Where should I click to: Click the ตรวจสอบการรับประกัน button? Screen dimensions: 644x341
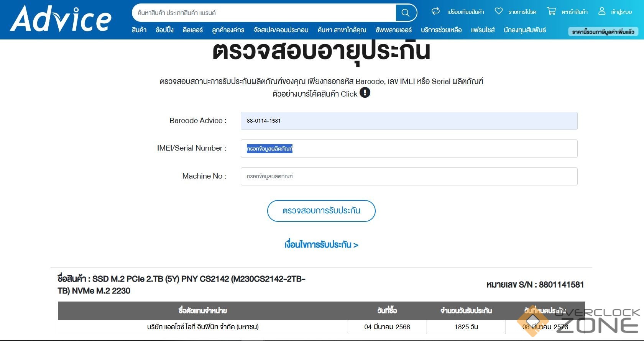pos(321,211)
